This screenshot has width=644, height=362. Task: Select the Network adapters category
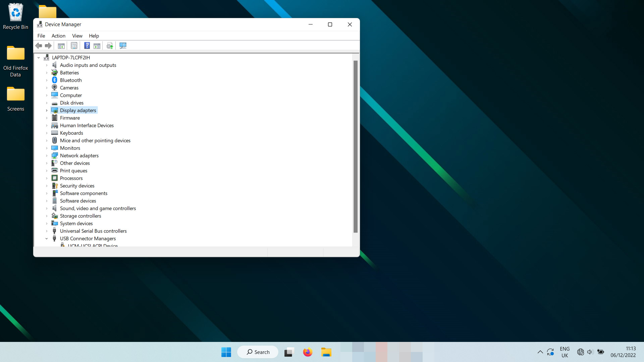(79, 155)
